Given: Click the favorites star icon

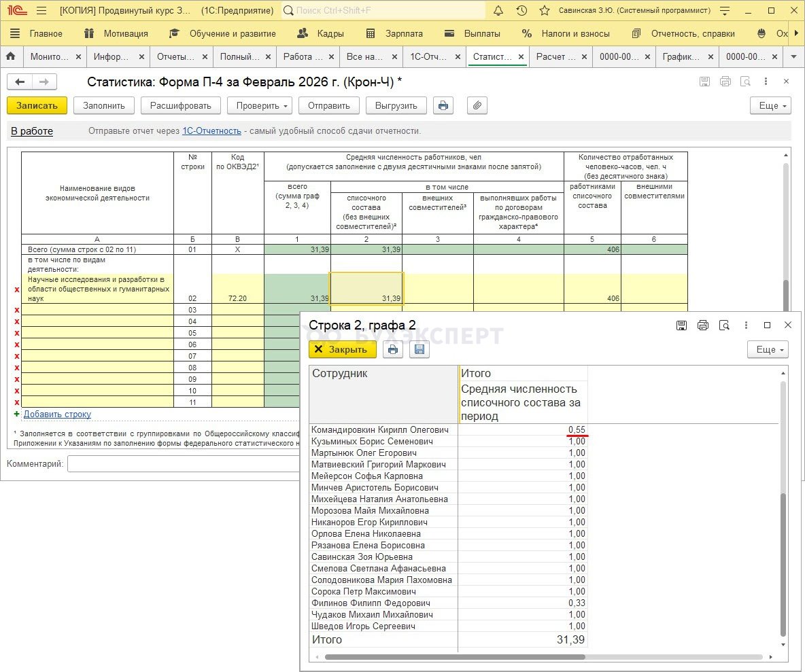Looking at the screenshot, I should tap(544, 11).
